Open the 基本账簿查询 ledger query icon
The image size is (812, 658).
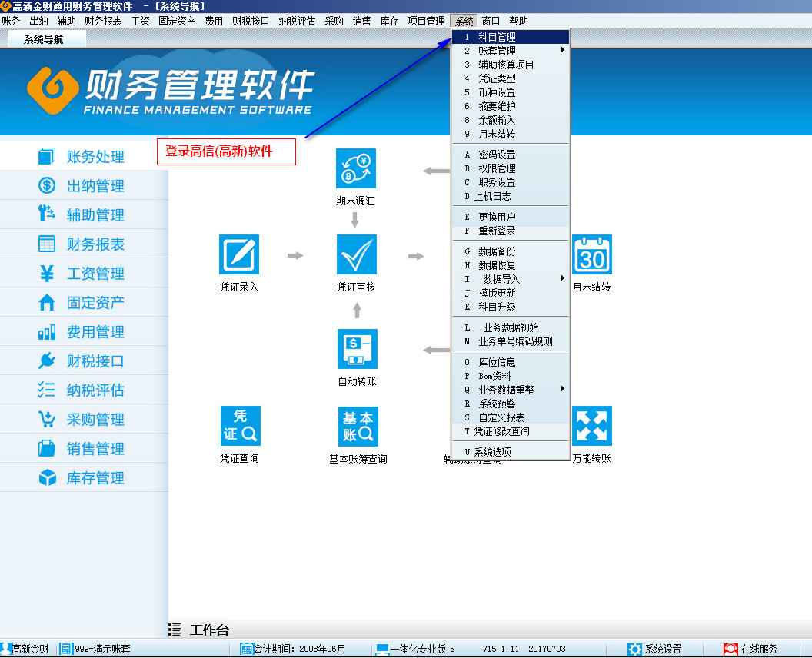pyautogui.click(x=358, y=426)
